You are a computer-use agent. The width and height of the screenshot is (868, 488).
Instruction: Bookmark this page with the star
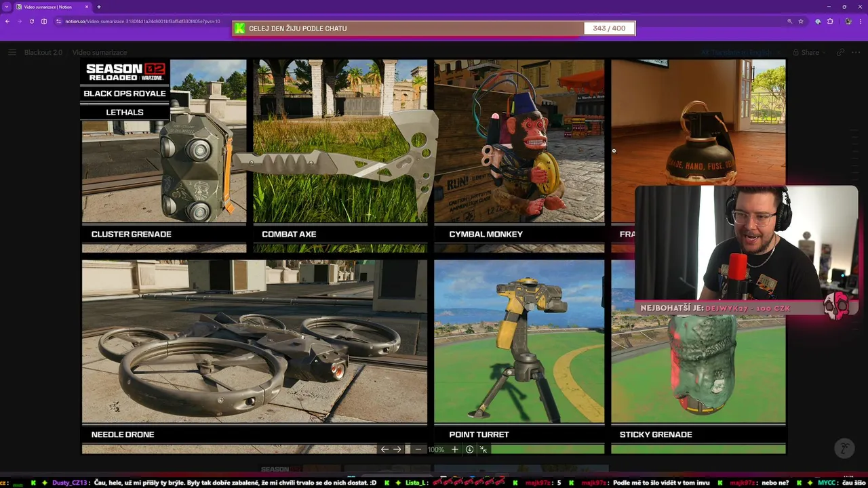[801, 21]
